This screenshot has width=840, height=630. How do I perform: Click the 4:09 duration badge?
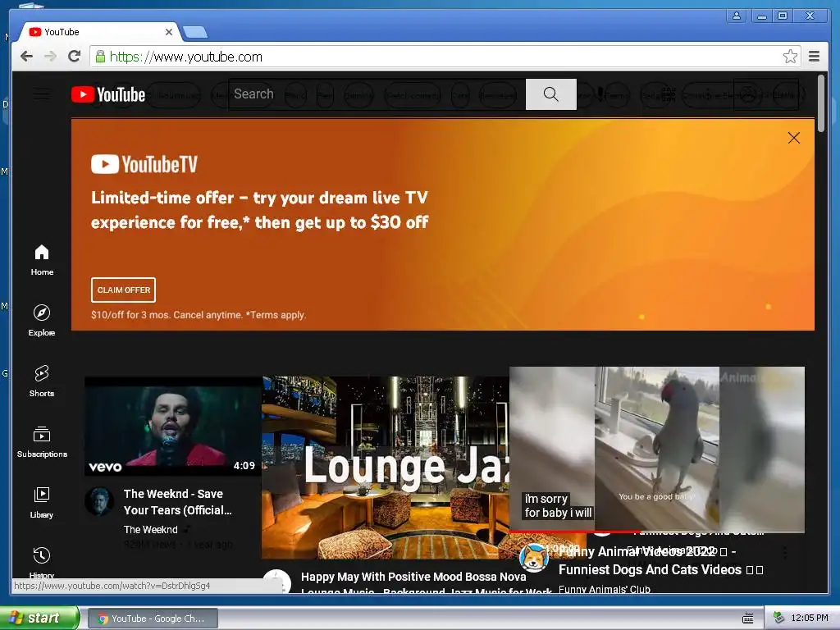tap(244, 466)
